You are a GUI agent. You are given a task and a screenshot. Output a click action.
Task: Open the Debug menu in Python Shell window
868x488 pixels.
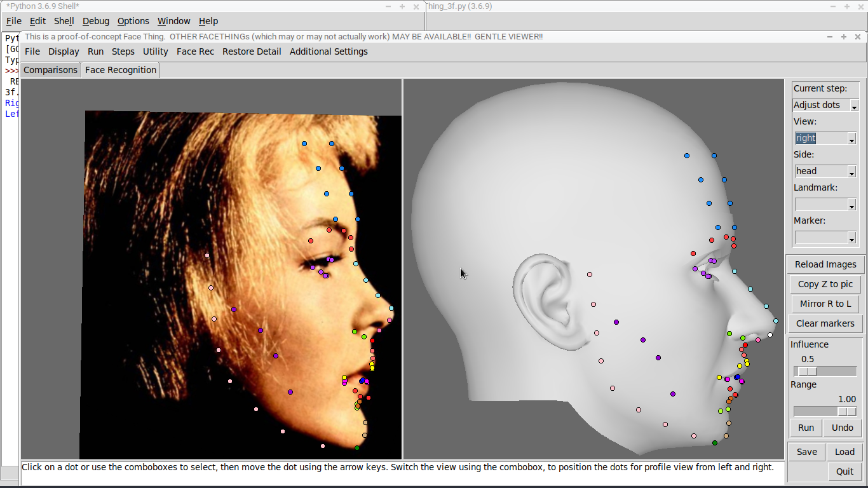(x=95, y=21)
